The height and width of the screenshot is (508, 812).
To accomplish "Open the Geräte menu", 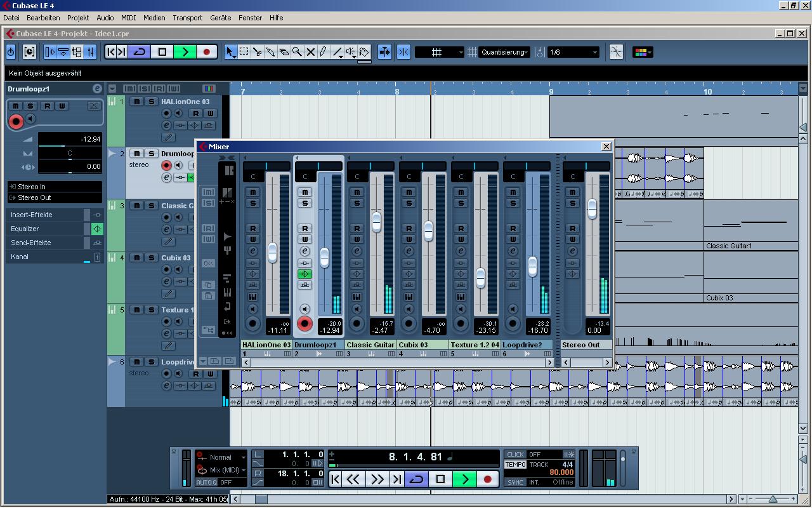I will coord(221,18).
